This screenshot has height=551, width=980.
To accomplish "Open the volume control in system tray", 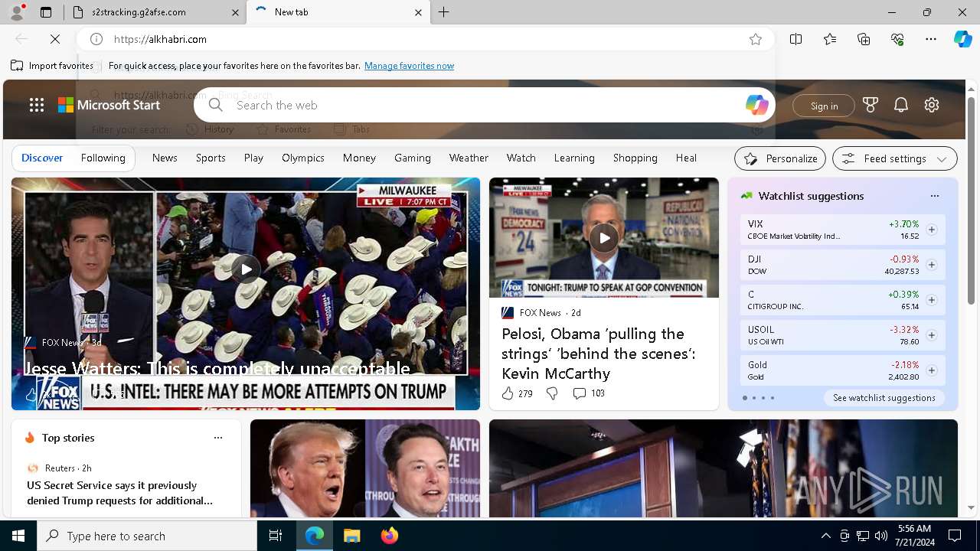I will click(x=880, y=536).
